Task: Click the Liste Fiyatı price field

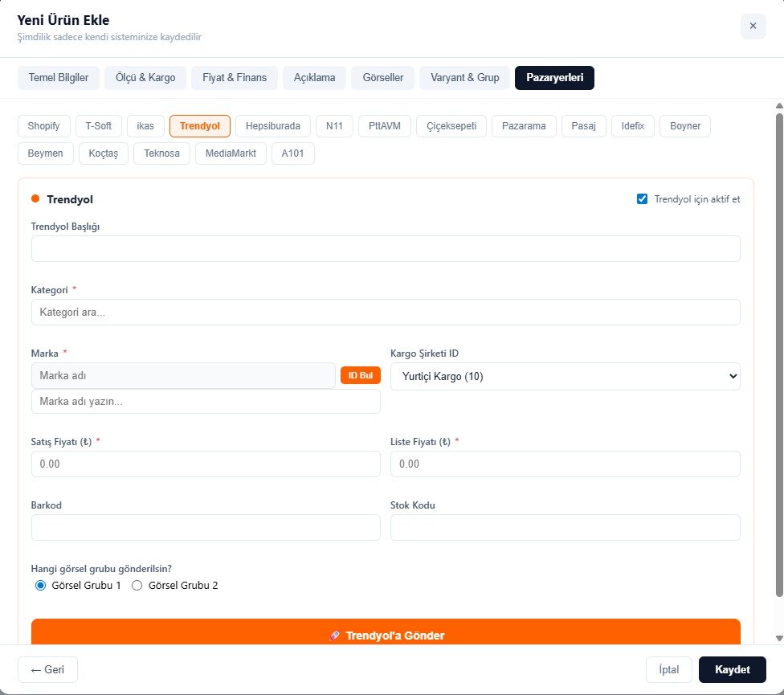Action: point(566,464)
